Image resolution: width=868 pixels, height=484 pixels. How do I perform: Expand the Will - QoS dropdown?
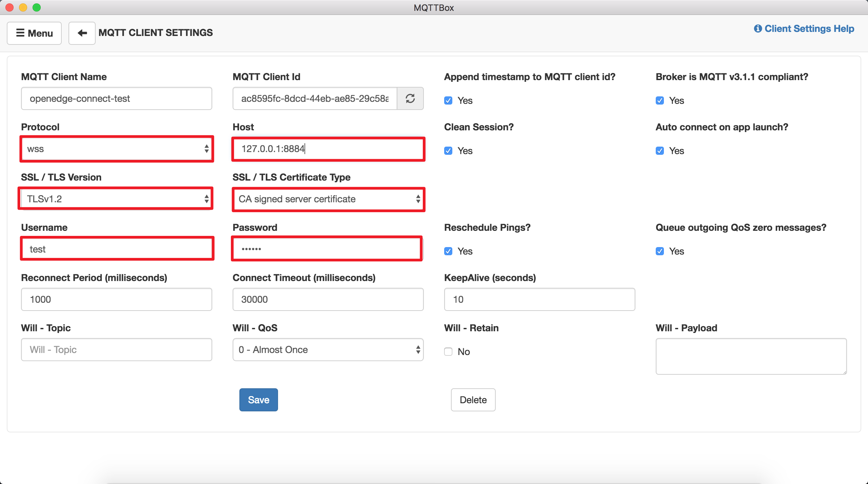[328, 350]
